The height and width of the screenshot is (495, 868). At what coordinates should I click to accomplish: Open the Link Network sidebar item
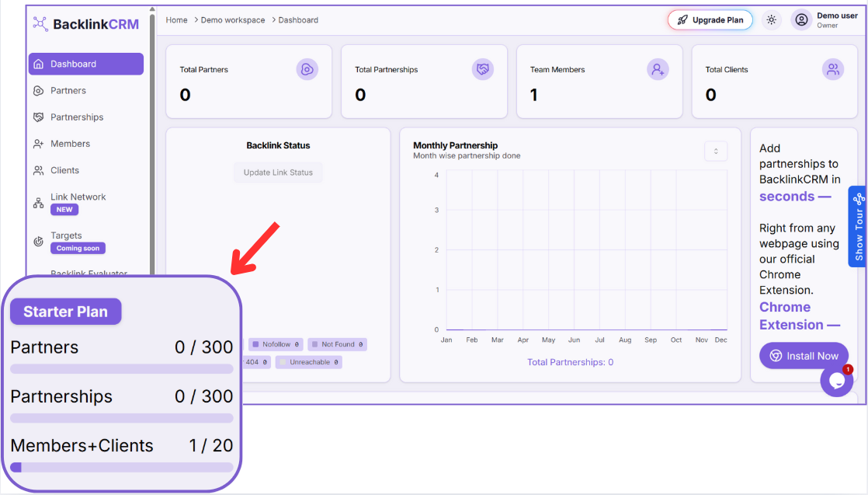(78, 197)
